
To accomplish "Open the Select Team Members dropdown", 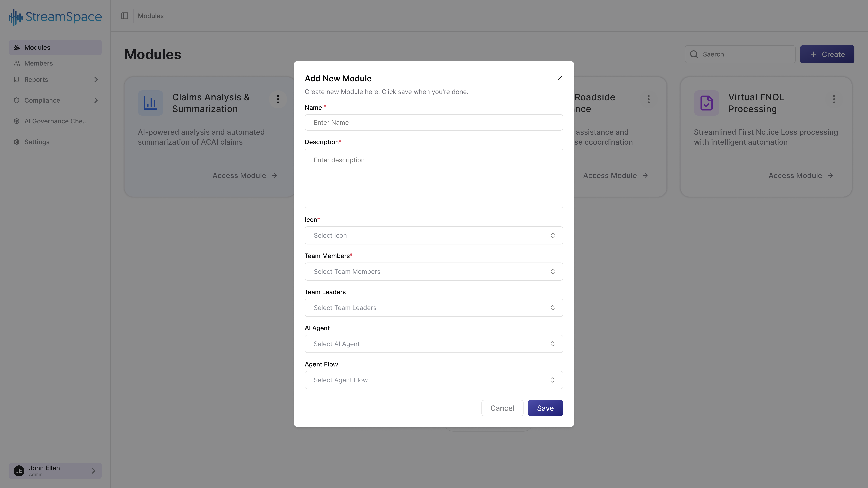I will coord(434,271).
